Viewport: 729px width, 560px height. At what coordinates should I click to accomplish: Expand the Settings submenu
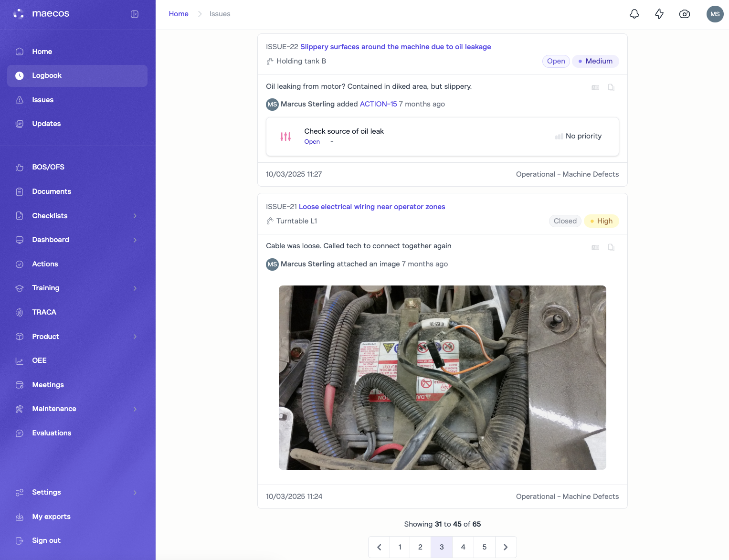pos(135,492)
